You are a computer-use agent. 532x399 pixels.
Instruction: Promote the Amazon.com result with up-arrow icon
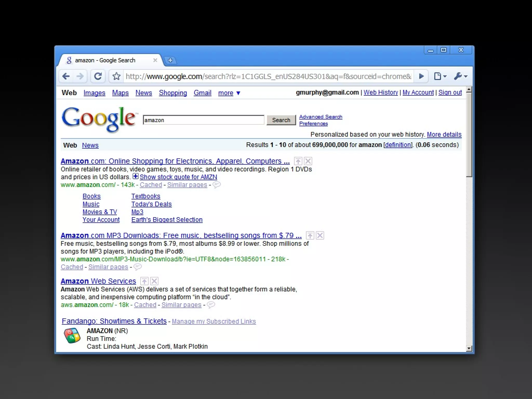click(298, 161)
